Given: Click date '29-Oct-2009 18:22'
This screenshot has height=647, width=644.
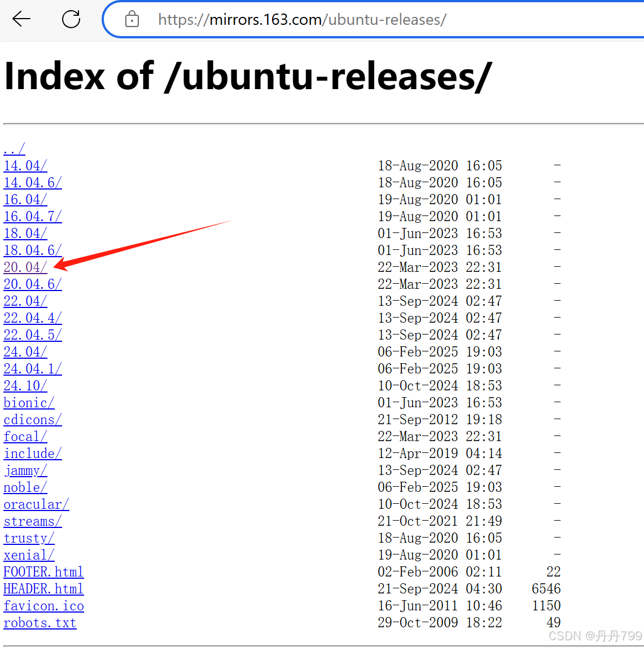Looking at the screenshot, I should point(440,623).
